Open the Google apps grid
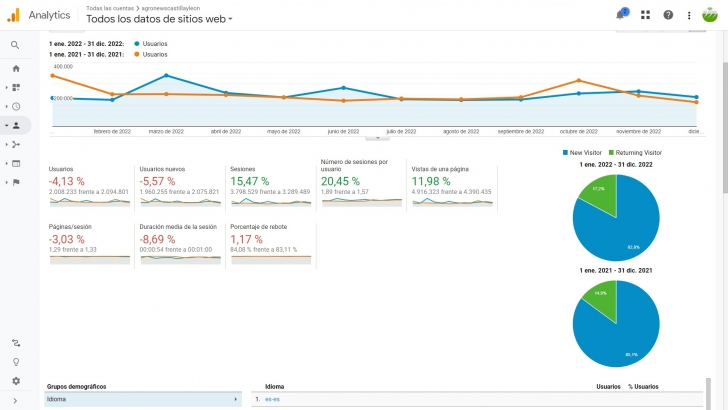This screenshot has width=728, height=410. (x=645, y=15)
